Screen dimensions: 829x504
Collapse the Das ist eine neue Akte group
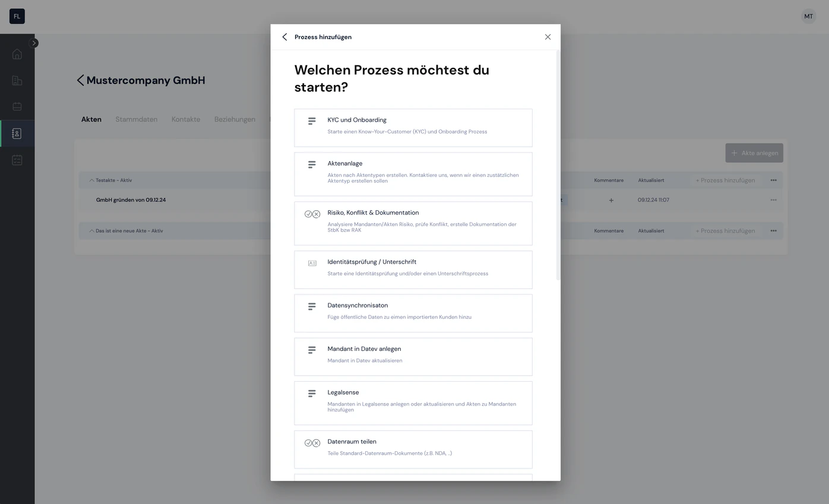(x=91, y=231)
